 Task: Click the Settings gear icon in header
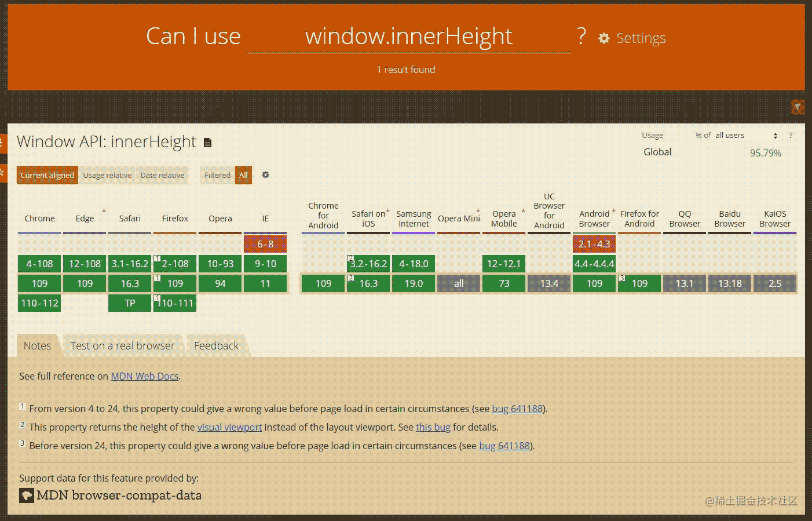coord(604,38)
